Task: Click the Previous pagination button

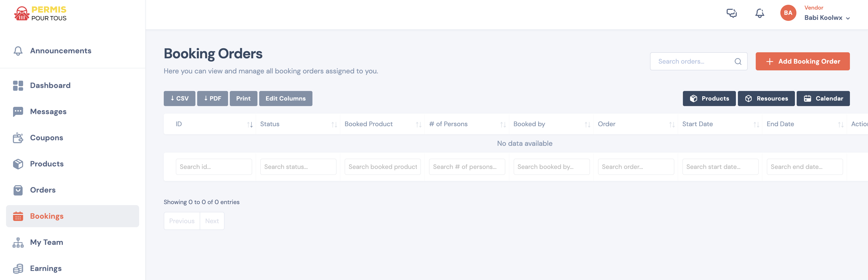Action: (x=182, y=221)
